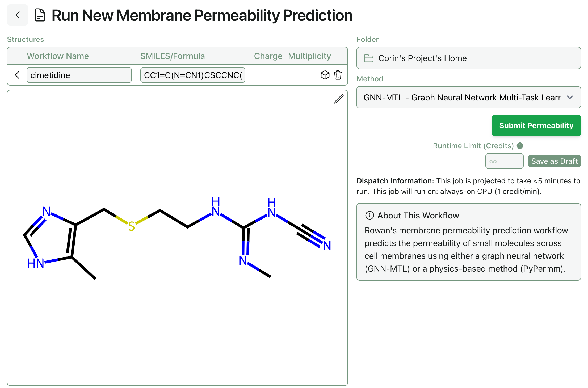This screenshot has height=388, width=588.
Task: Save the workflow as a draft
Action: point(554,161)
